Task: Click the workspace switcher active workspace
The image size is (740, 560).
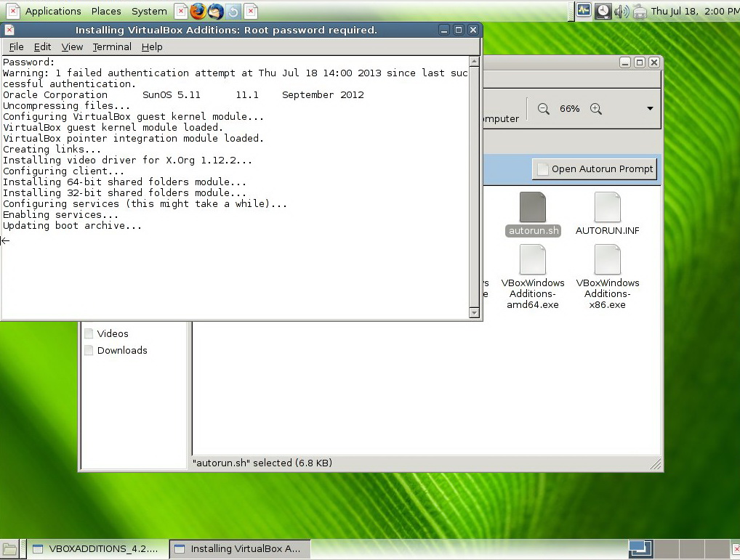Action: 640,548
